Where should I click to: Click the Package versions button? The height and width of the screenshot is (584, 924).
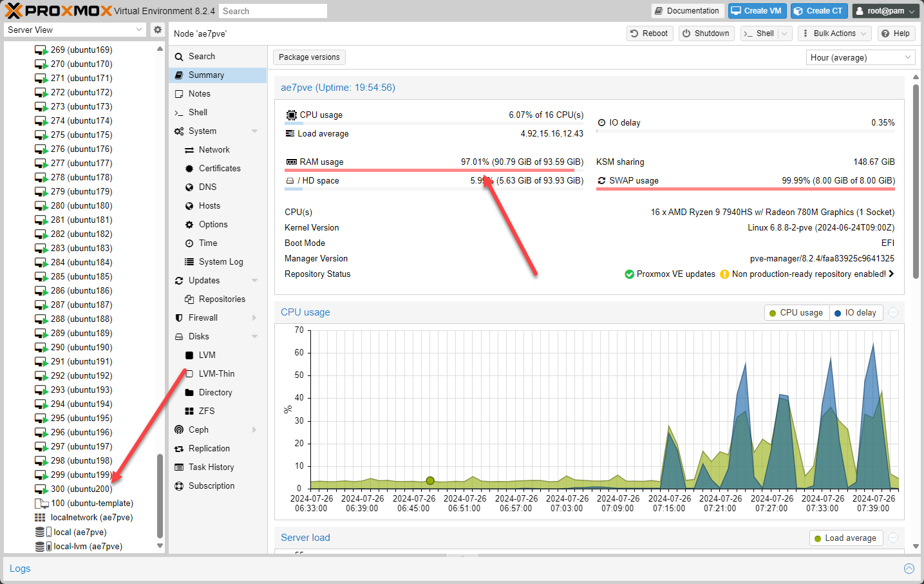[x=309, y=57]
